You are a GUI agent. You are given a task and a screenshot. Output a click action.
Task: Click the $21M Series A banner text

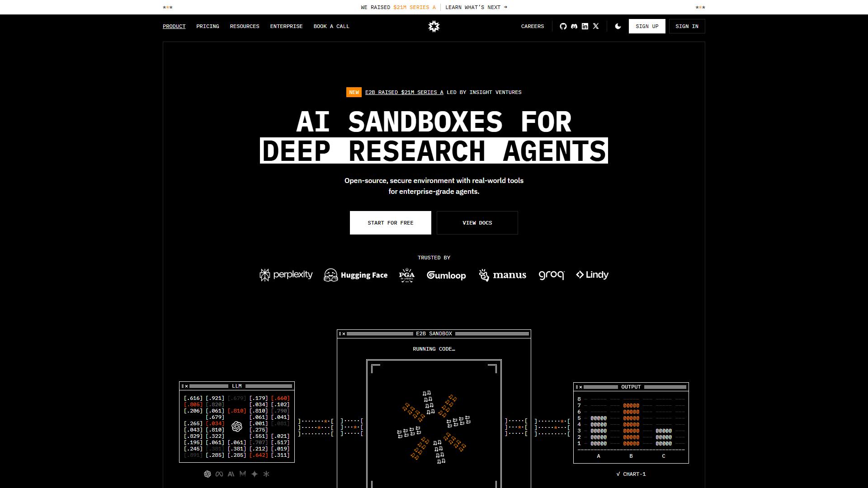[415, 7]
